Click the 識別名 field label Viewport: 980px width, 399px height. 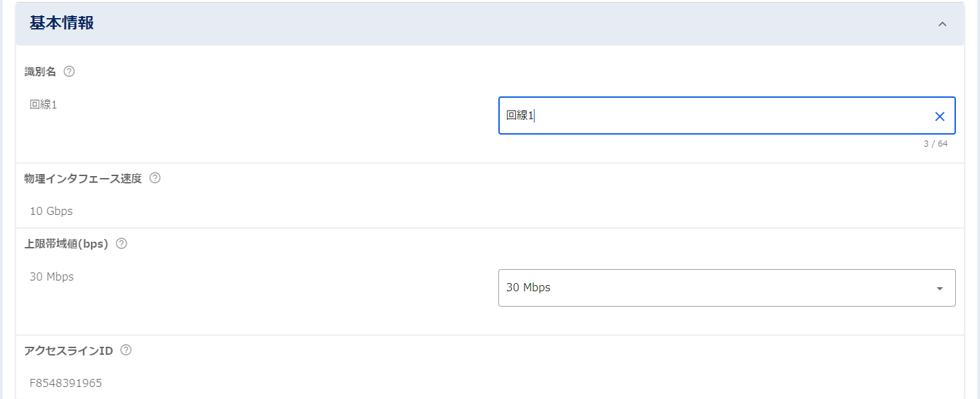pyautogui.click(x=40, y=72)
